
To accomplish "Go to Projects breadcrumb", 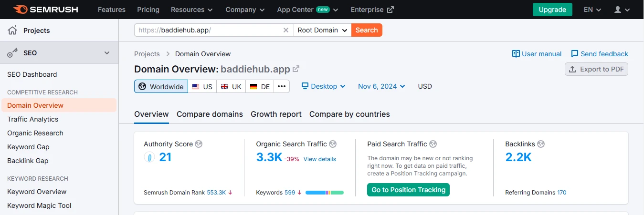I will coord(147,54).
